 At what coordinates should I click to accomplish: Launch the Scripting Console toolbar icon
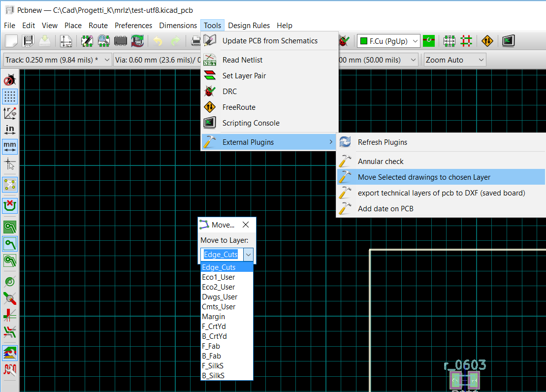pos(509,40)
